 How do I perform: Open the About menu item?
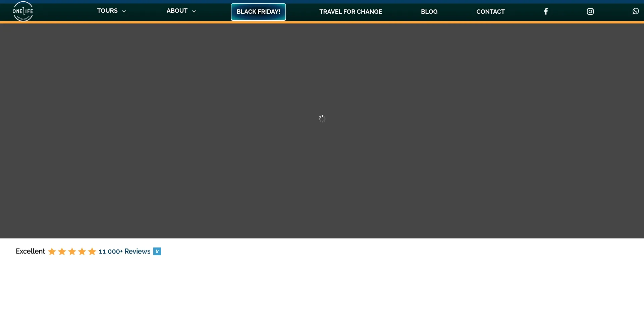[x=177, y=11]
